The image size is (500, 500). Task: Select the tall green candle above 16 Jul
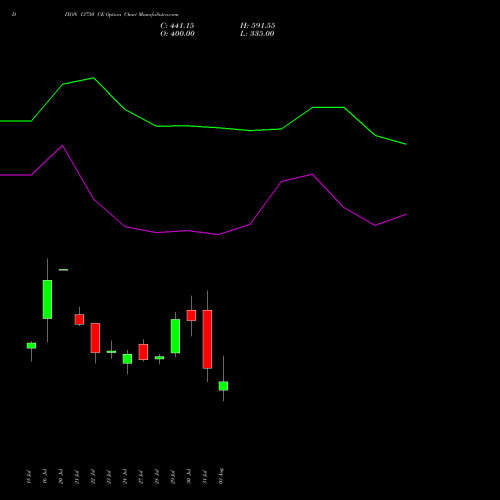[47, 299]
